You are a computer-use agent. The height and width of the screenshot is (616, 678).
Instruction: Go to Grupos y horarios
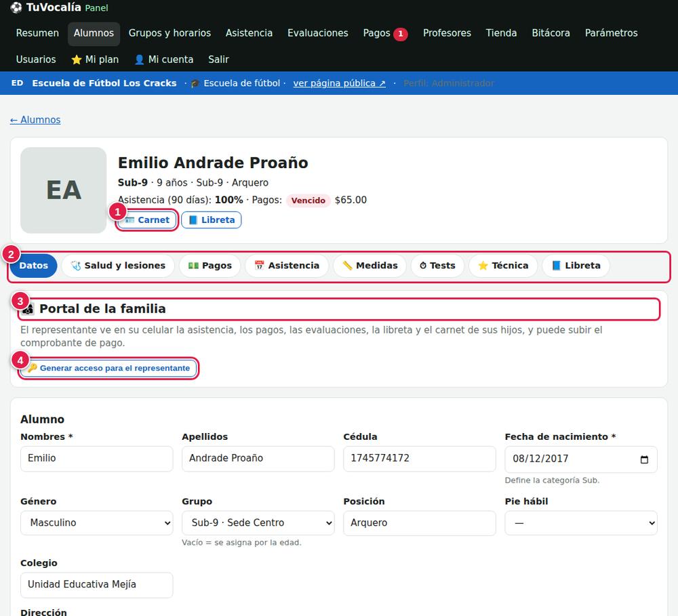click(169, 33)
